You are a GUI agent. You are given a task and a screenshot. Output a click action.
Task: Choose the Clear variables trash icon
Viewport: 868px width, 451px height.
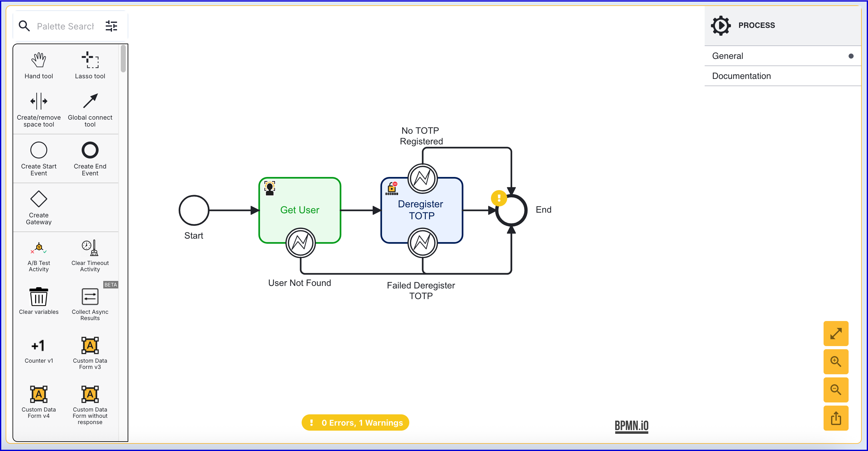tap(38, 297)
